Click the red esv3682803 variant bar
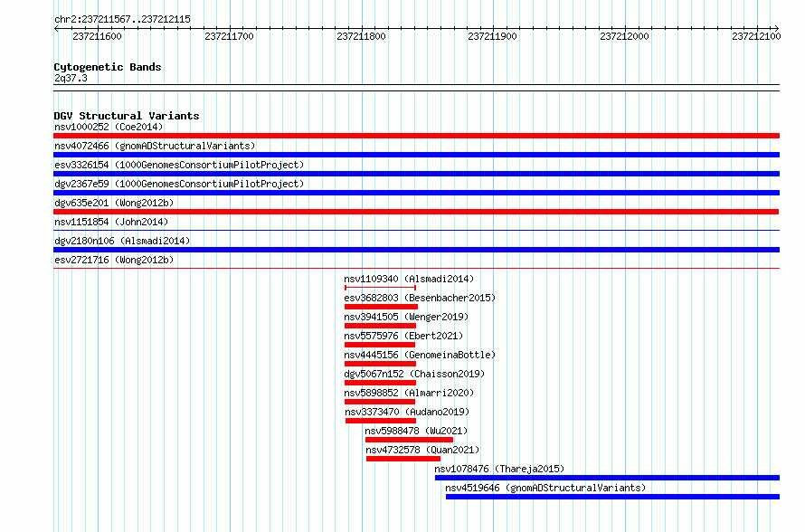Viewport: 805px width, 532px height. click(x=381, y=307)
